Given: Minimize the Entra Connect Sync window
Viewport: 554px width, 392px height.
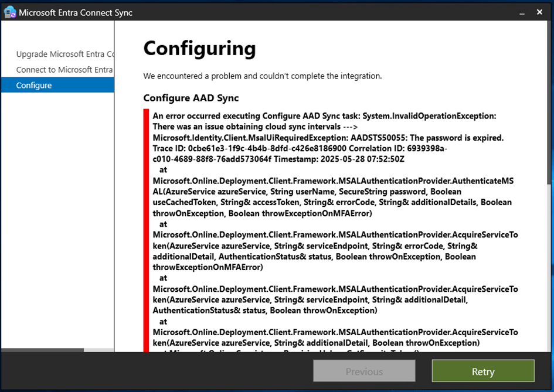Looking at the screenshot, I should (x=519, y=12).
